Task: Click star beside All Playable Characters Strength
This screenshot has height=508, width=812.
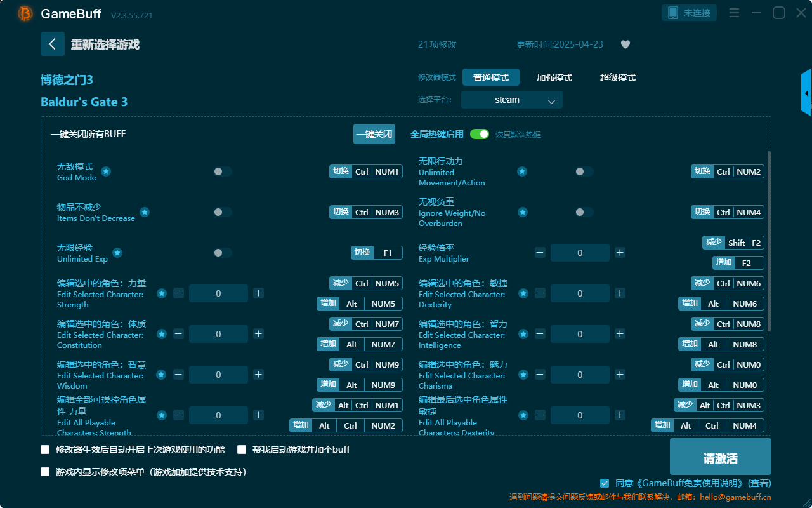Action: (162, 415)
